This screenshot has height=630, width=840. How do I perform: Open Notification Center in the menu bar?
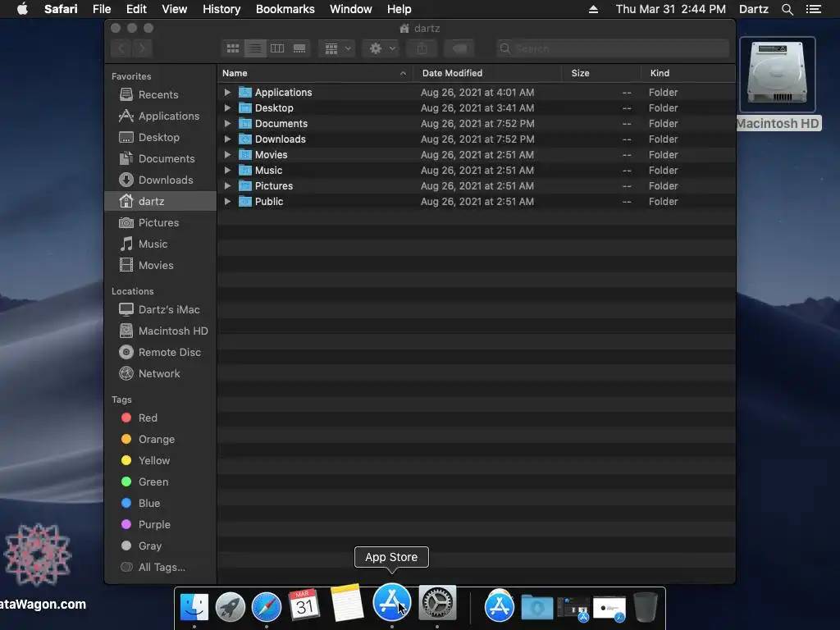pos(814,9)
